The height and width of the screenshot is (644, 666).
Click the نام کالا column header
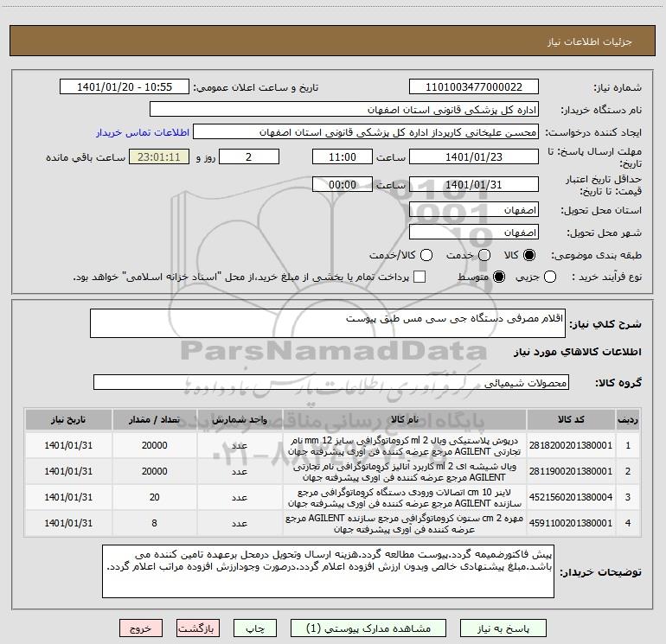[405, 419]
